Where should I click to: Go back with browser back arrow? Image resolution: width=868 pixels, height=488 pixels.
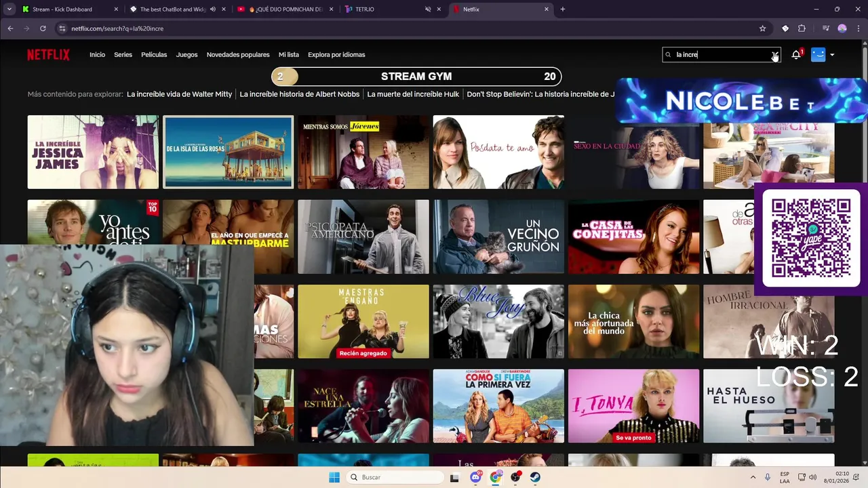click(10, 28)
